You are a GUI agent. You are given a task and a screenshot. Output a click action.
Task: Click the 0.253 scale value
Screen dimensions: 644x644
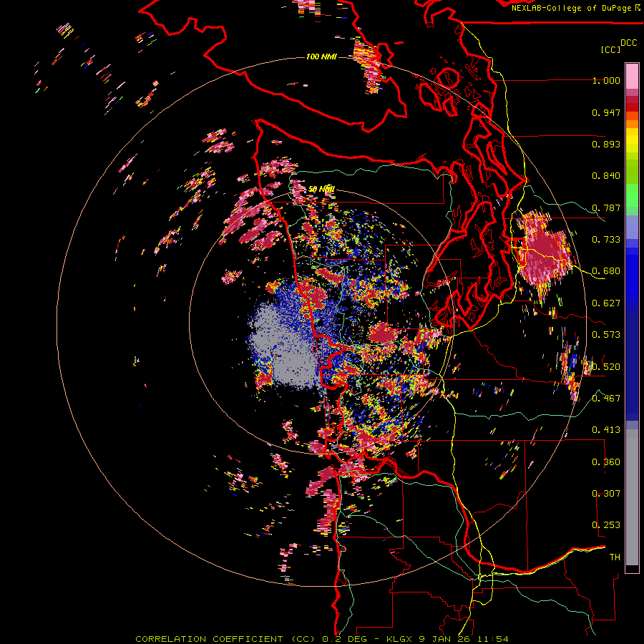point(606,525)
